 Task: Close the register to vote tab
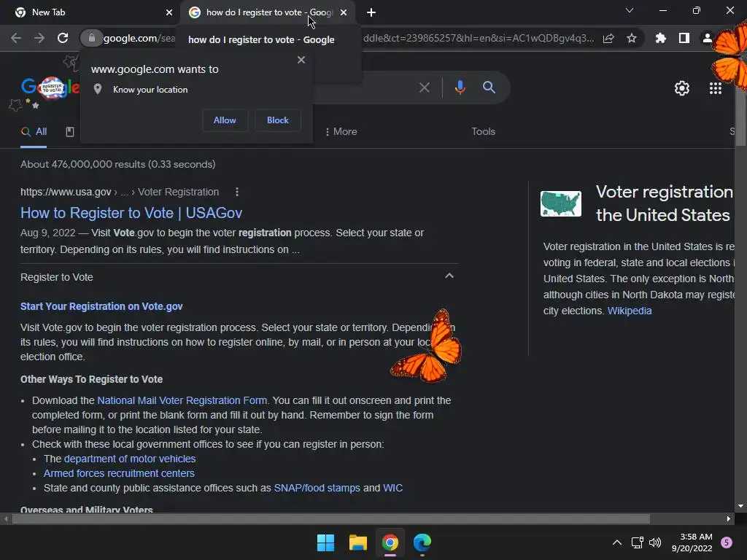tap(344, 12)
